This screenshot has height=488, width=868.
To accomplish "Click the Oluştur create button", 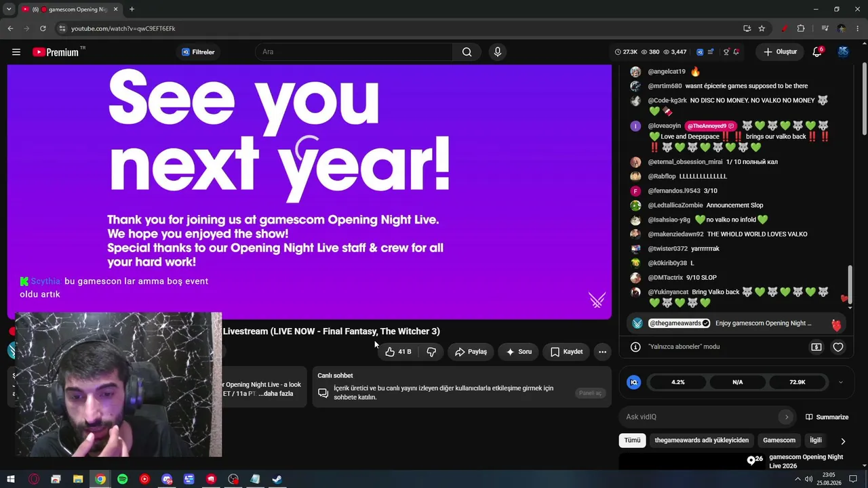I will 779,52.
